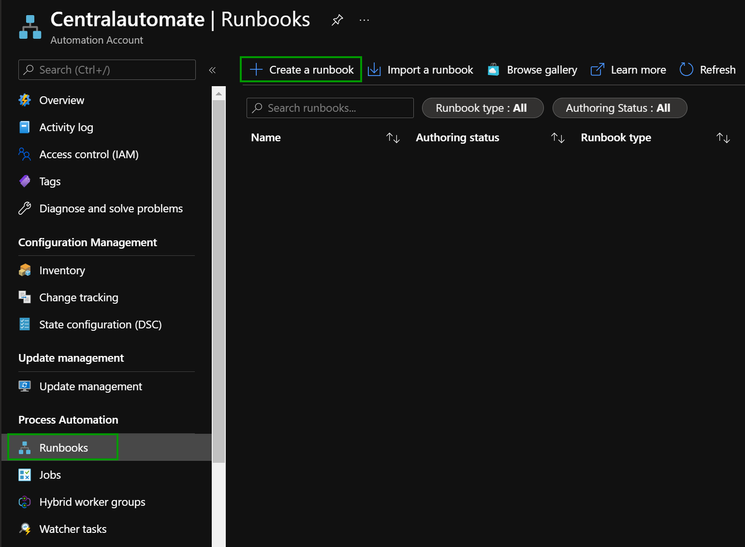Sort by Authoring status column arrows
Viewport: 745px width, 547px height.
pos(558,138)
